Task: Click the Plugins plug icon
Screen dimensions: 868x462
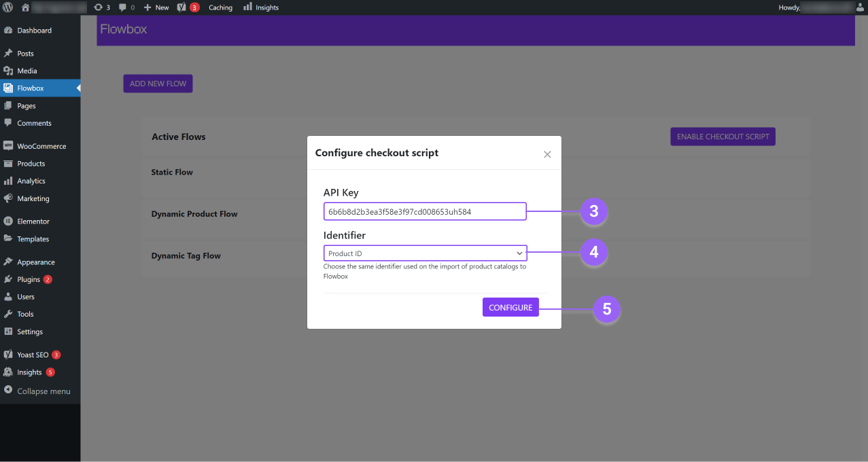Action: click(8, 279)
